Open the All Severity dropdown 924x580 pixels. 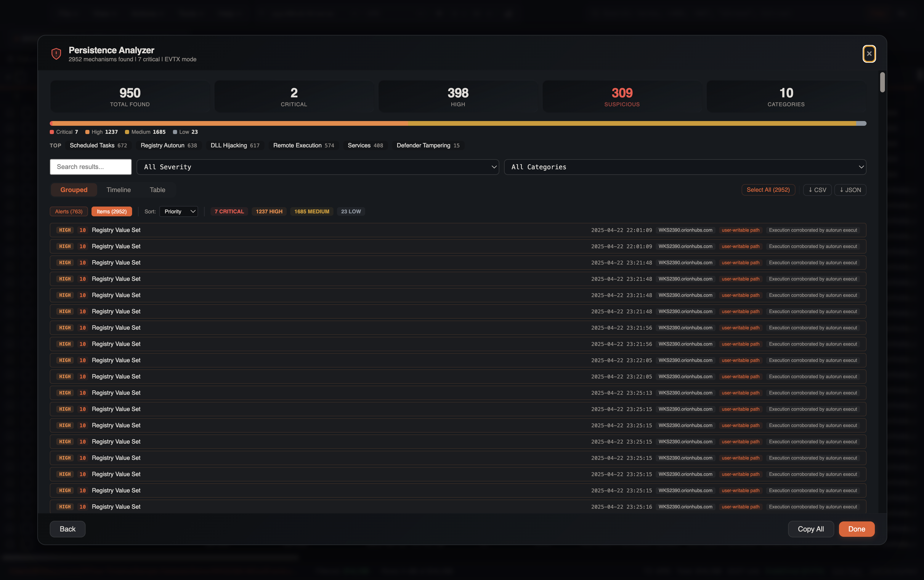[318, 167]
